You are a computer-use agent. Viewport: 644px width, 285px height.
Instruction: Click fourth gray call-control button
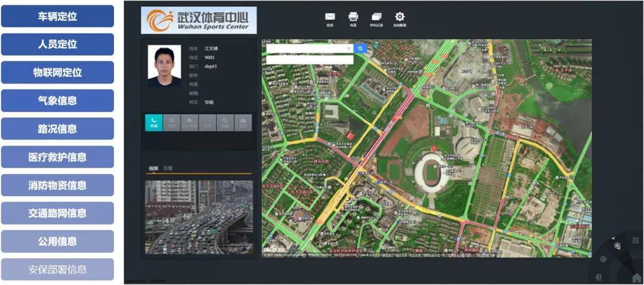pyautogui.click(x=208, y=122)
